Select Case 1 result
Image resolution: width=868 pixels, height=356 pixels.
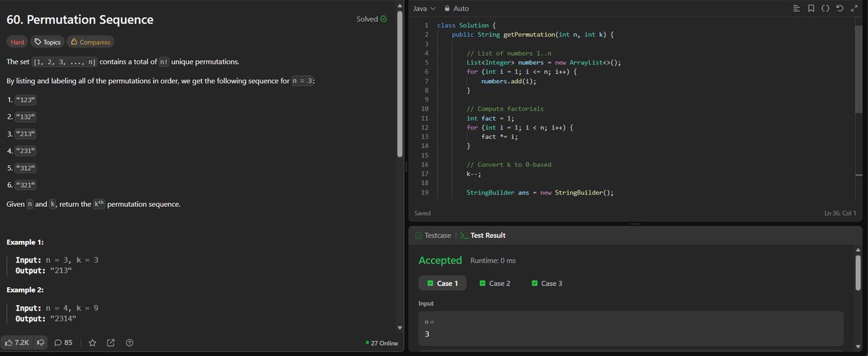(443, 283)
